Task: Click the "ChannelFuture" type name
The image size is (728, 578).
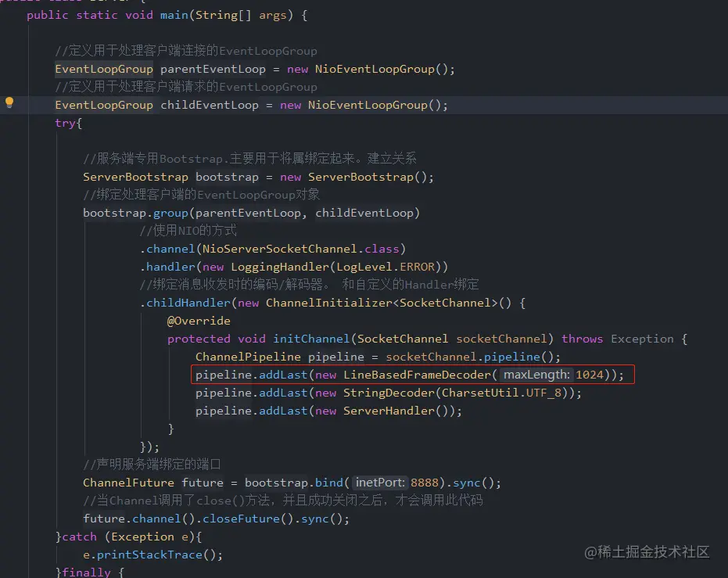Action: pyautogui.click(x=128, y=483)
